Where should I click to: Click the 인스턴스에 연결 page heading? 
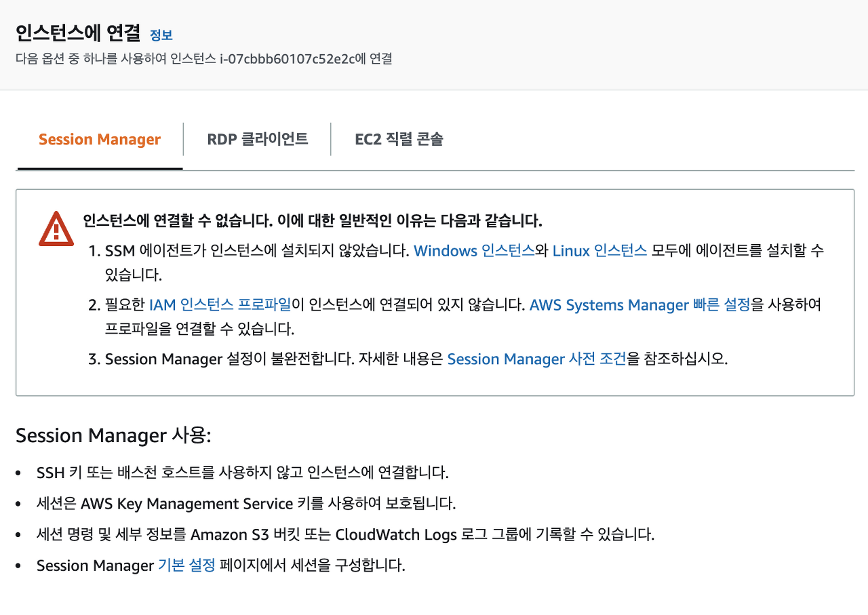pyautogui.click(x=78, y=33)
